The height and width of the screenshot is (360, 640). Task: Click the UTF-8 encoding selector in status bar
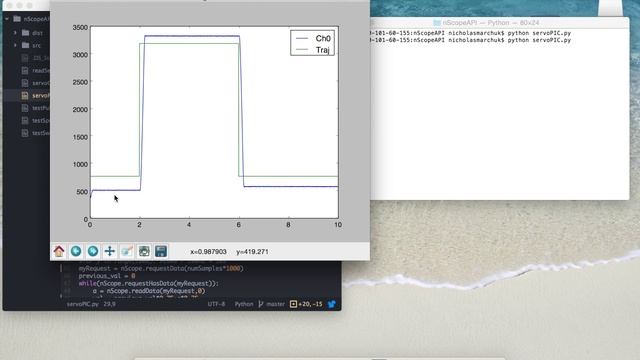click(216, 304)
